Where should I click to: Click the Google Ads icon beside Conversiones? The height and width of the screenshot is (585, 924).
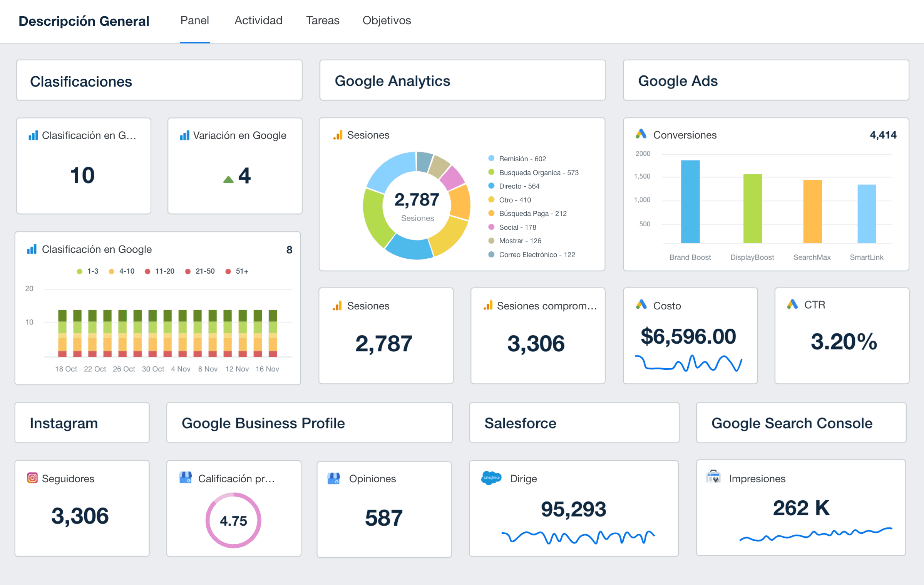point(641,134)
